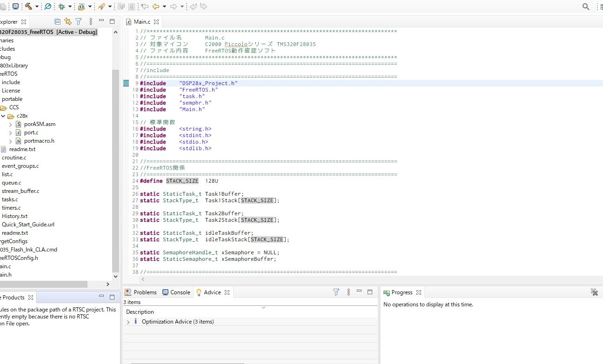The height and width of the screenshot is (364, 603).
Task: Collapse the c28x folder
Action: [x=3, y=116]
